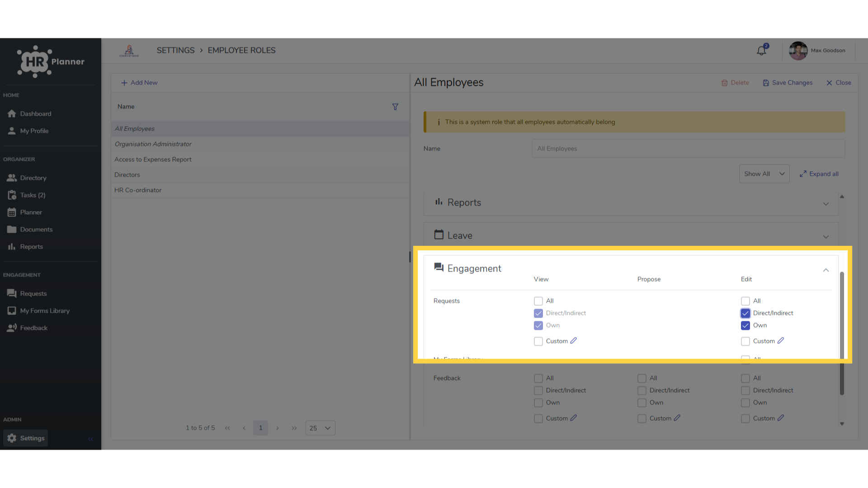868x488 pixels.
Task: Open Settings in Admin section
Action: click(x=26, y=438)
